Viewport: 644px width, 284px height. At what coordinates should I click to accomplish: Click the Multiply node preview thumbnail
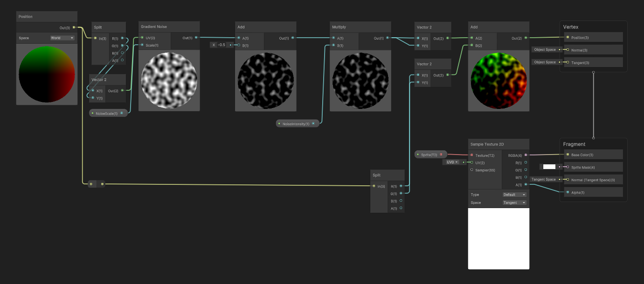coord(360,81)
